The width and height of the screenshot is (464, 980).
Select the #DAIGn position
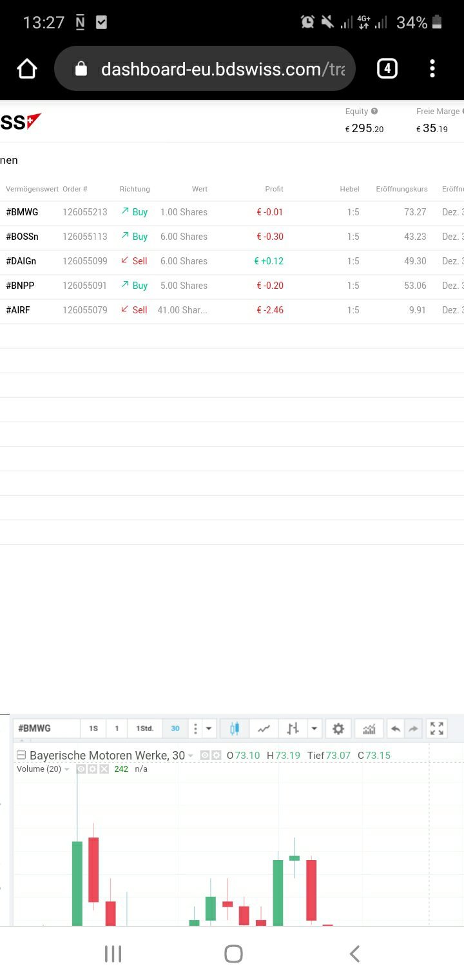pyautogui.click(x=232, y=261)
